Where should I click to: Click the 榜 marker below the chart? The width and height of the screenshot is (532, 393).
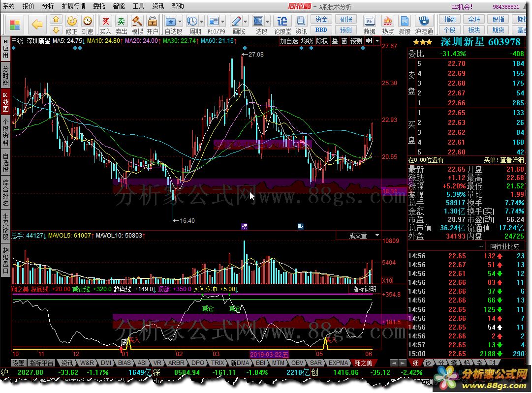point(244,227)
